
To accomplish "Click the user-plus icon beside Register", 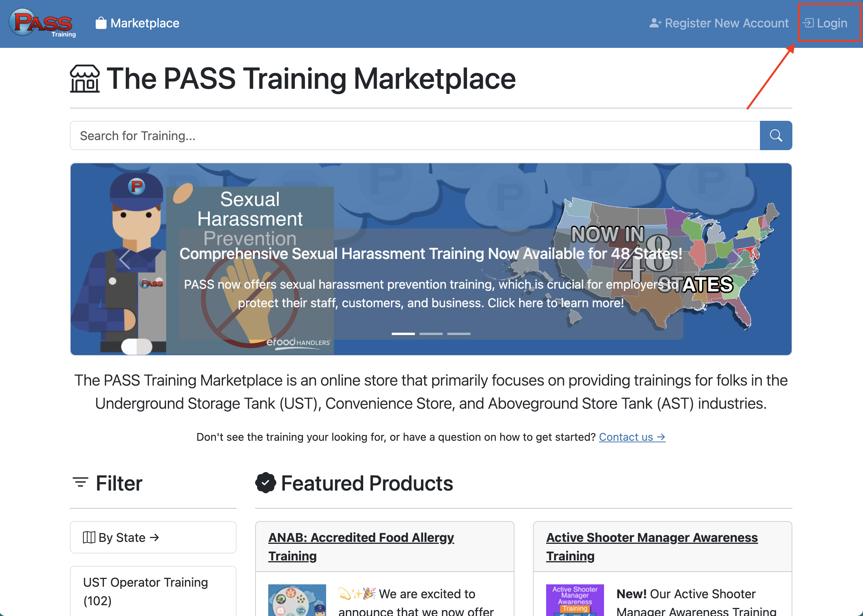I will [655, 23].
